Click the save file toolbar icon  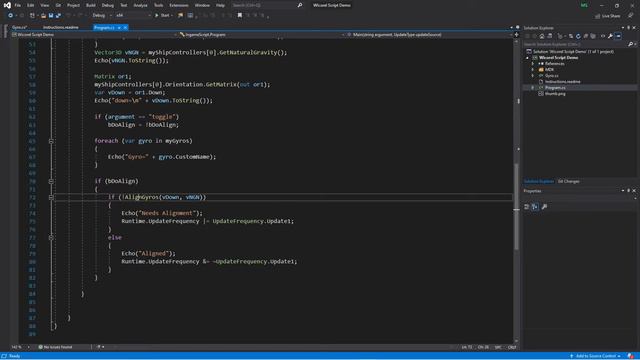tap(51, 16)
